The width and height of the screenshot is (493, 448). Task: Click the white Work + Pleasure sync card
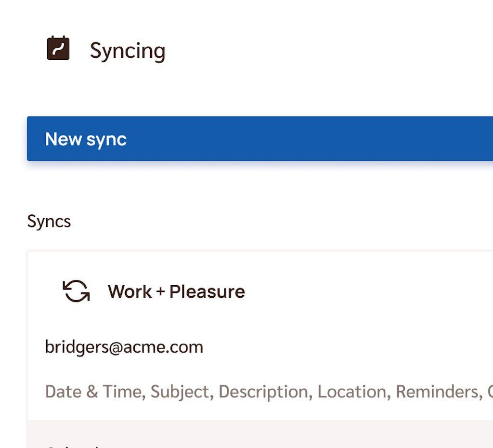coord(259,336)
